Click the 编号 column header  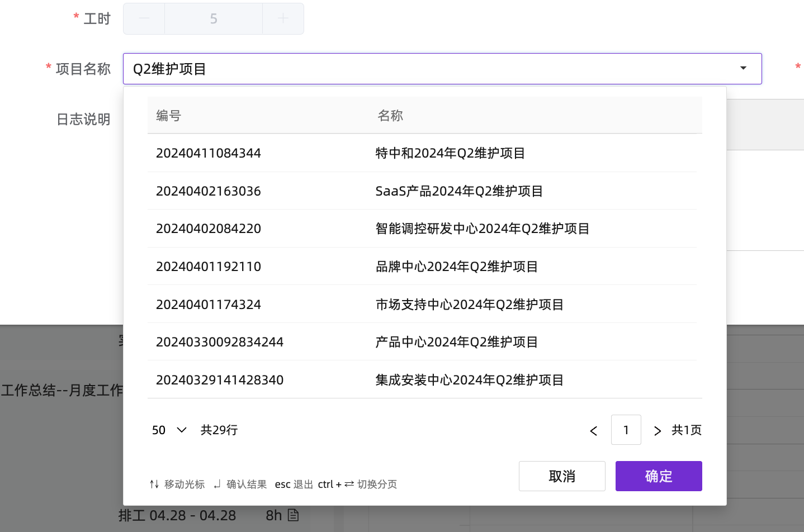pos(168,116)
